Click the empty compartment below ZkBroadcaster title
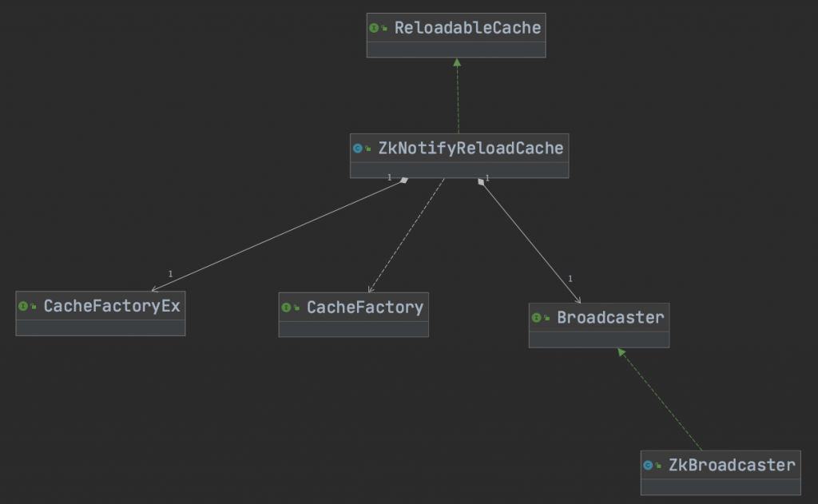 point(721,486)
